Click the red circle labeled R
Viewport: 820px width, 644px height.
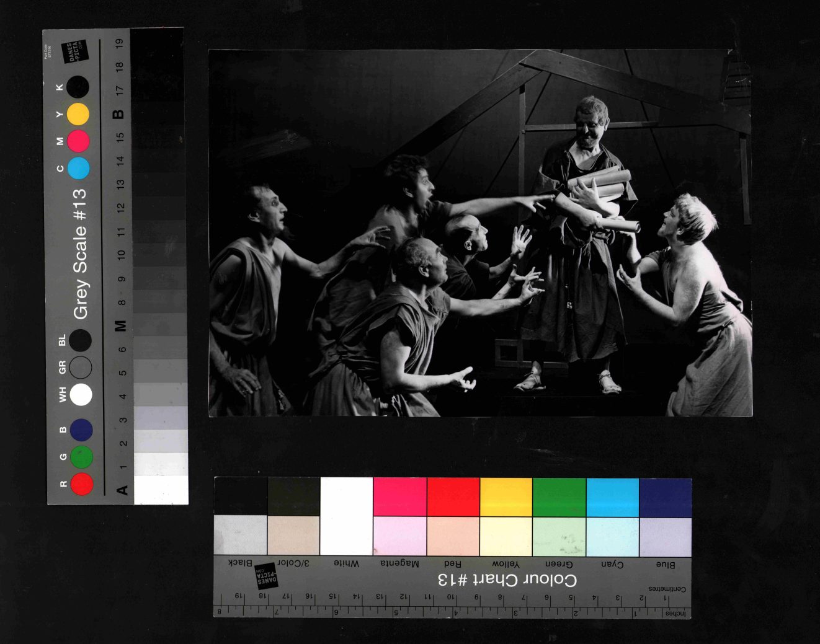coord(82,483)
